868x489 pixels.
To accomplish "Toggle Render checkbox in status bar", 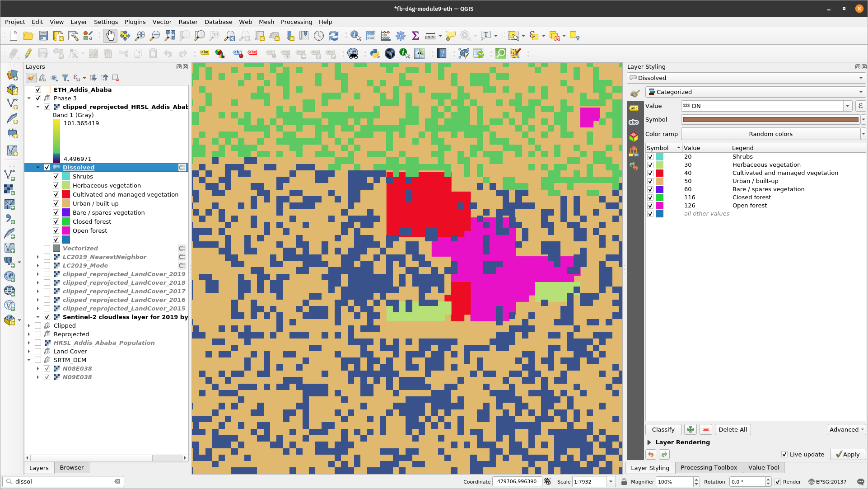I will click(778, 482).
